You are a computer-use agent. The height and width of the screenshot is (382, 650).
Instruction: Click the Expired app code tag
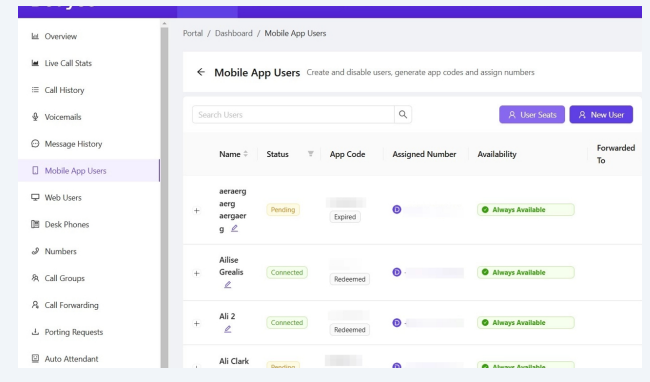pos(345,217)
